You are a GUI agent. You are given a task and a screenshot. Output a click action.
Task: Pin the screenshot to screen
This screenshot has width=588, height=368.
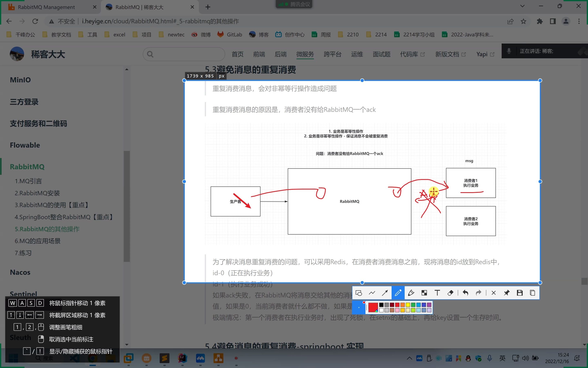pyautogui.click(x=507, y=293)
